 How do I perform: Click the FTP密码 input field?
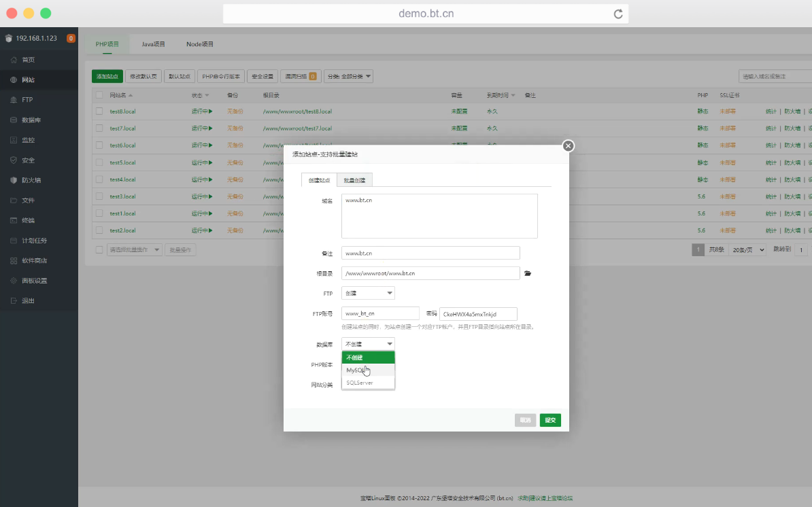(478, 314)
